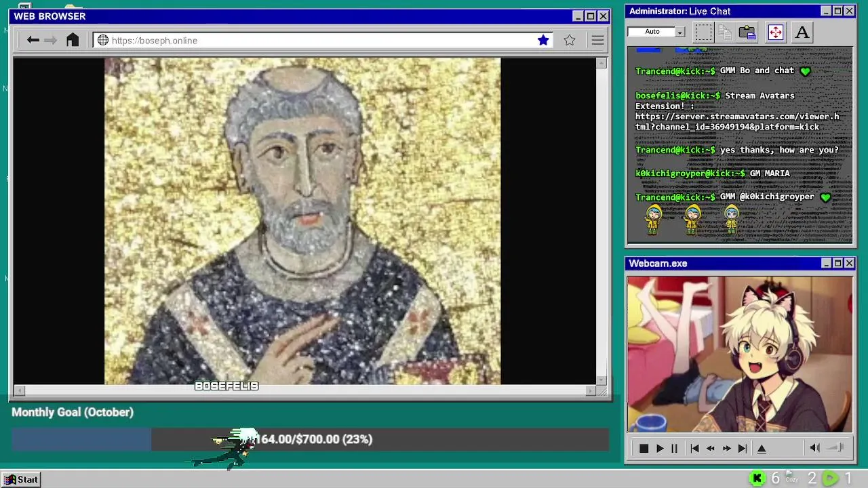868x488 pixels.
Task: Fast forward using the double-right arrows
Action: pos(726,448)
